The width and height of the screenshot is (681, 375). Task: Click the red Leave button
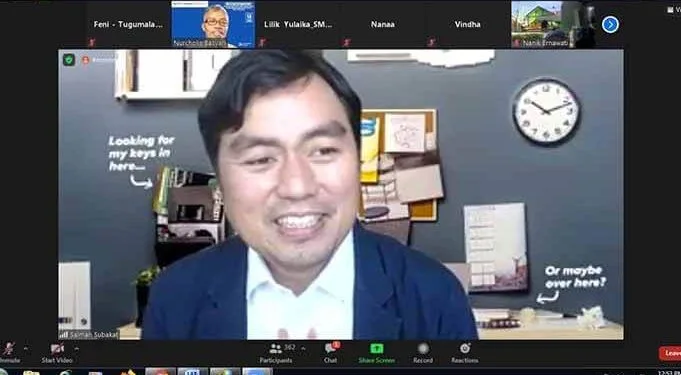click(670, 353)
